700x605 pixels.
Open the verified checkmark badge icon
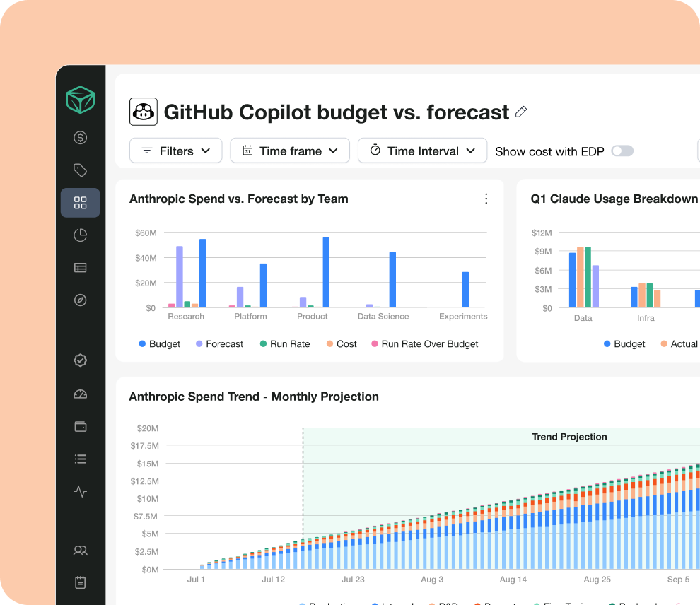81,360
